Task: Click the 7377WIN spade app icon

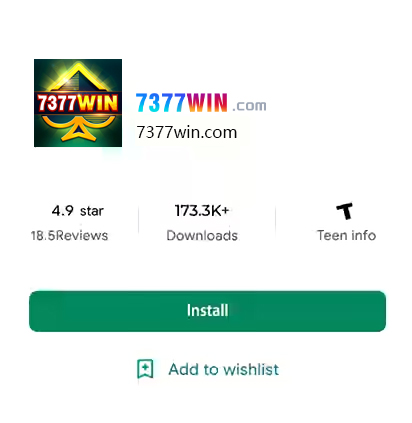Action: 78,103
